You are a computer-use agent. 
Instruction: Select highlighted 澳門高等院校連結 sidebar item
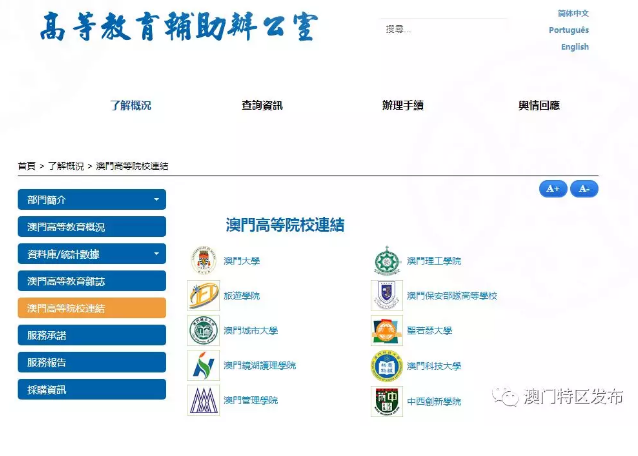(92, 308)
